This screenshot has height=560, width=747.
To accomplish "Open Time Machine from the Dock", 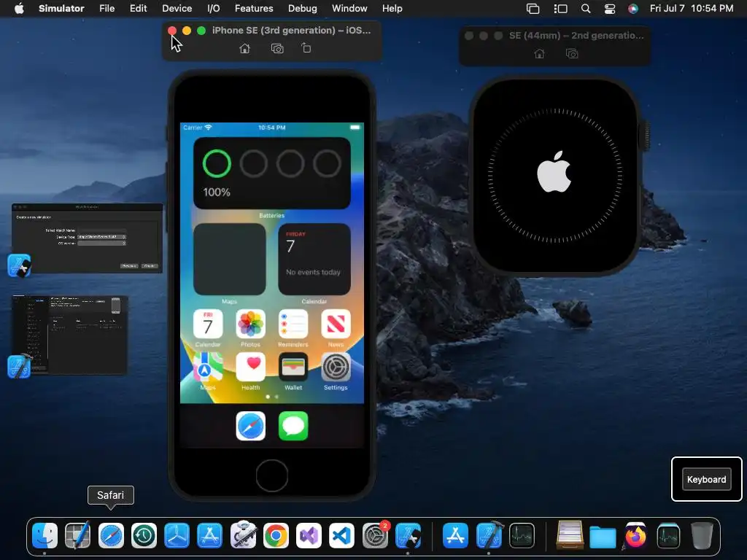I will tap(144, 536).
